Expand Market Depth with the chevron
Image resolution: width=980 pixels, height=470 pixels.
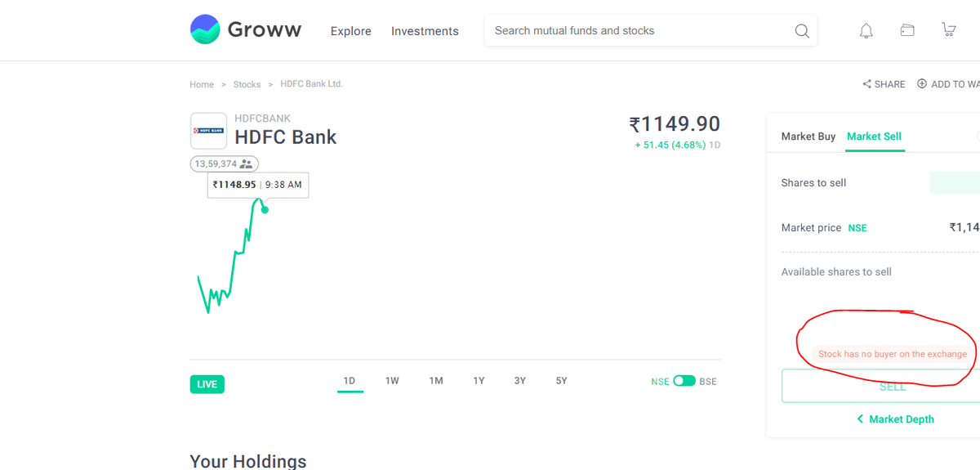pyautogui.click(x=860, y=419)
